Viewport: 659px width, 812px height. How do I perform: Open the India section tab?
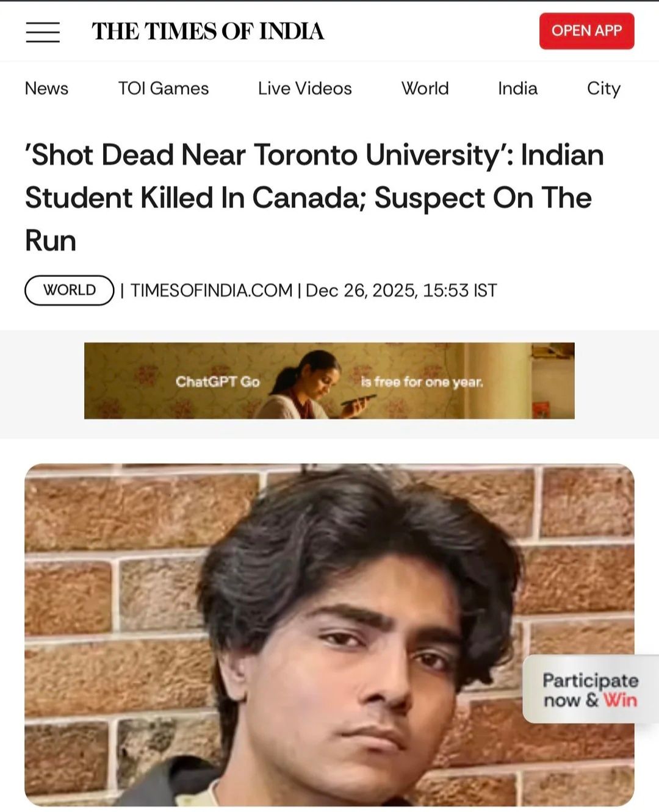517,88
